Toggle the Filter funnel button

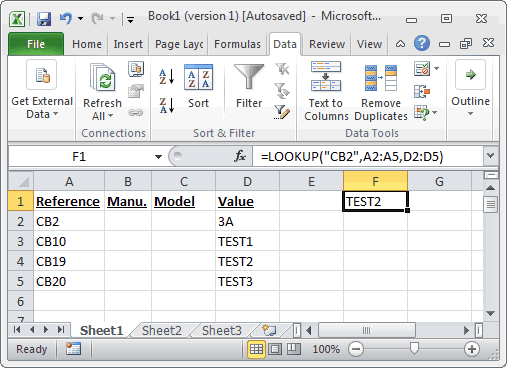[249, 87]
